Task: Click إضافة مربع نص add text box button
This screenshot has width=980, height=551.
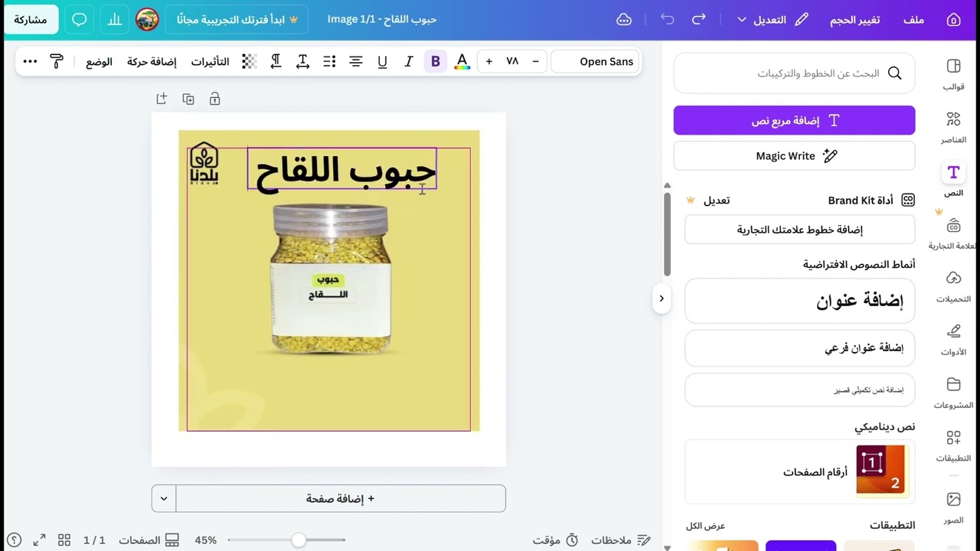Action: coord(794,120)
